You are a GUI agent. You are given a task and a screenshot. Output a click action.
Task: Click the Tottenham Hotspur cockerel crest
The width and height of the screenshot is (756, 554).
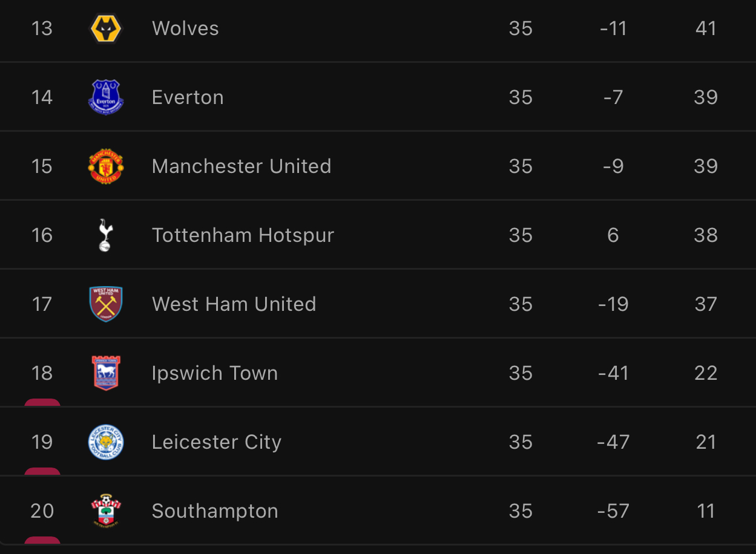106,235
